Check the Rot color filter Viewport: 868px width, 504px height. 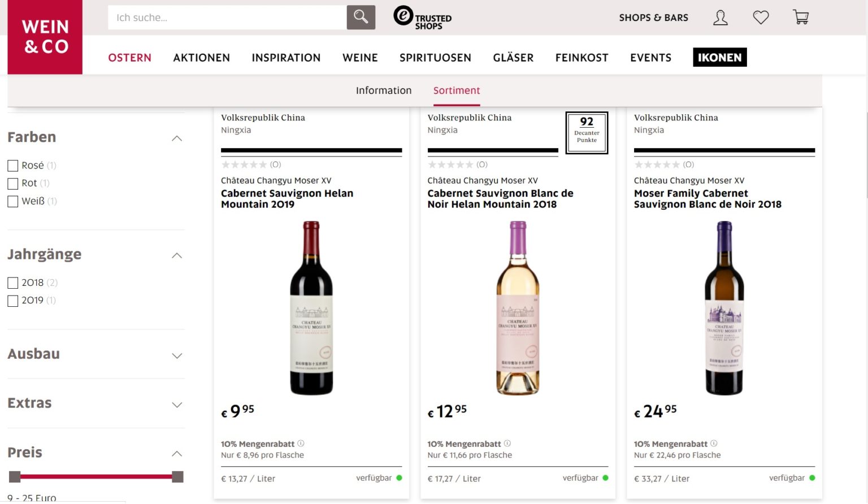click(13, 184)
